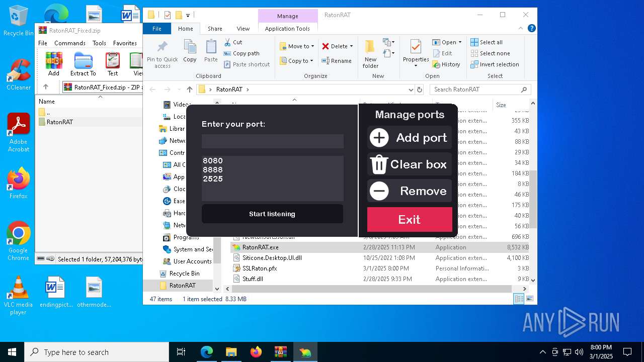Switch to details view in status bar
The width and height of the screenshot is (644, 362).
pyautogui.click(x=519, y=299)
